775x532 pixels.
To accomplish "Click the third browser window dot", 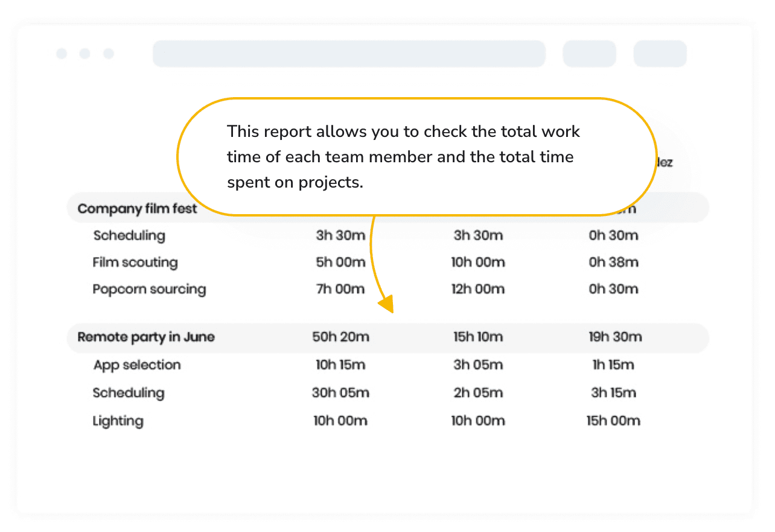I will pos(109,54).
